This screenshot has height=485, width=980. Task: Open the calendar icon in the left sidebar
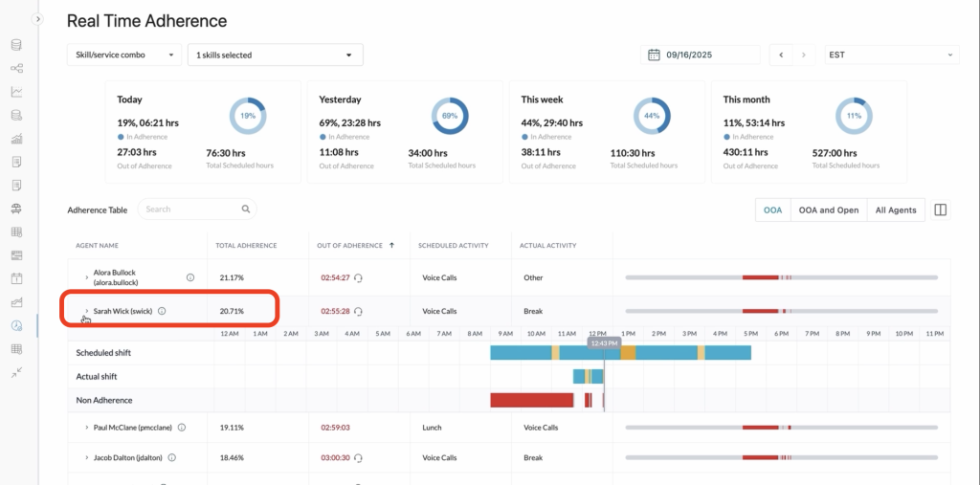16,278
